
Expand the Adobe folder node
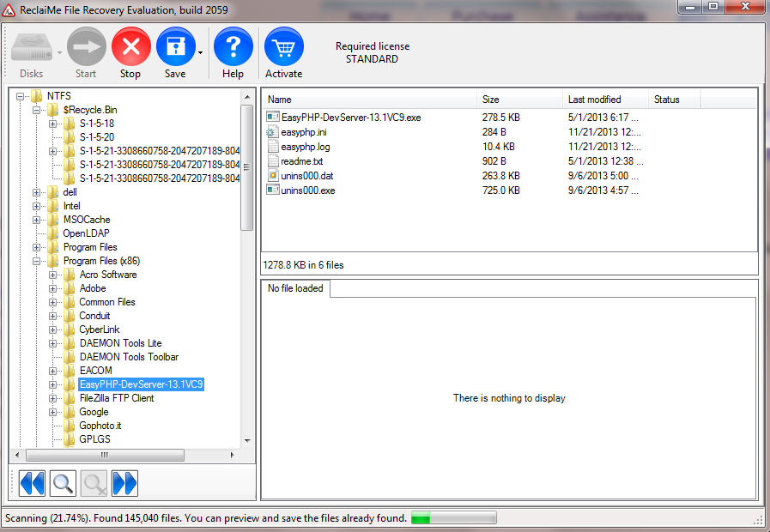click(x=53, y=288)
